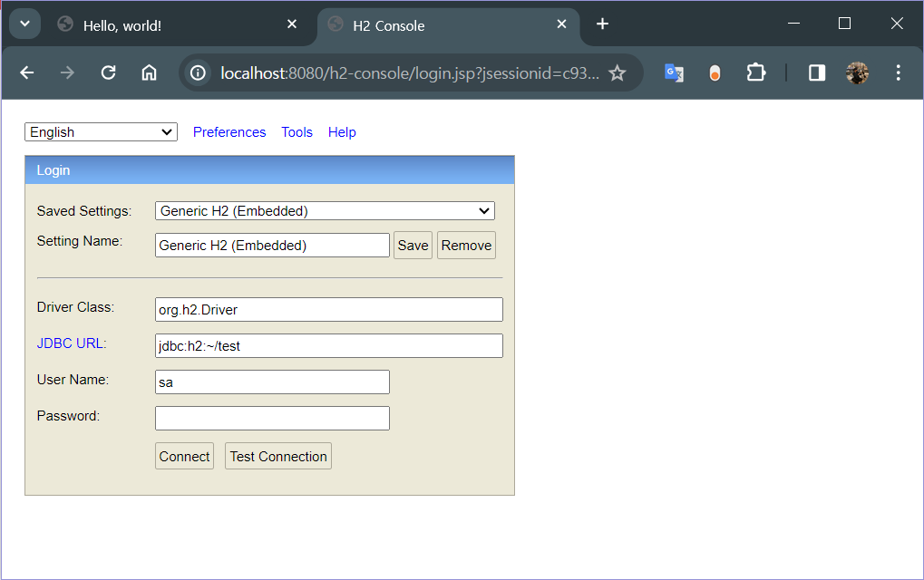Open the Extensions puzzle menu
The height and width of the screenshot is (580, 924).
(x=756, y=73)
